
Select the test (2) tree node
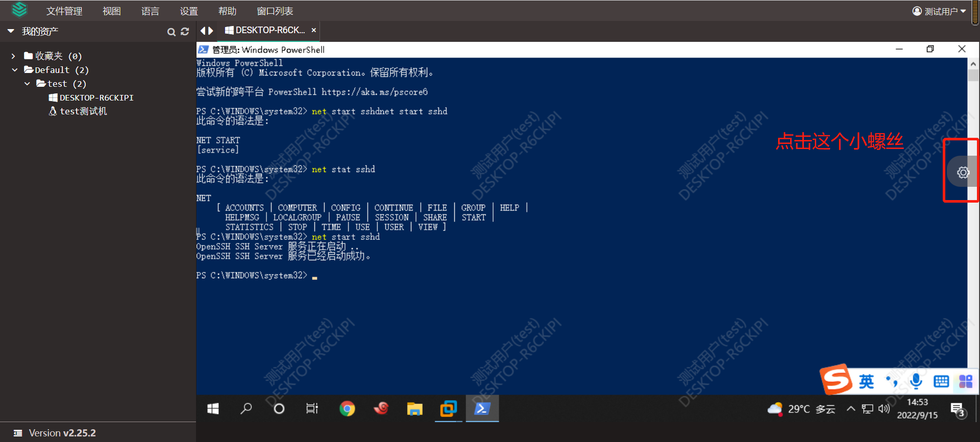[x=61, y=84]
